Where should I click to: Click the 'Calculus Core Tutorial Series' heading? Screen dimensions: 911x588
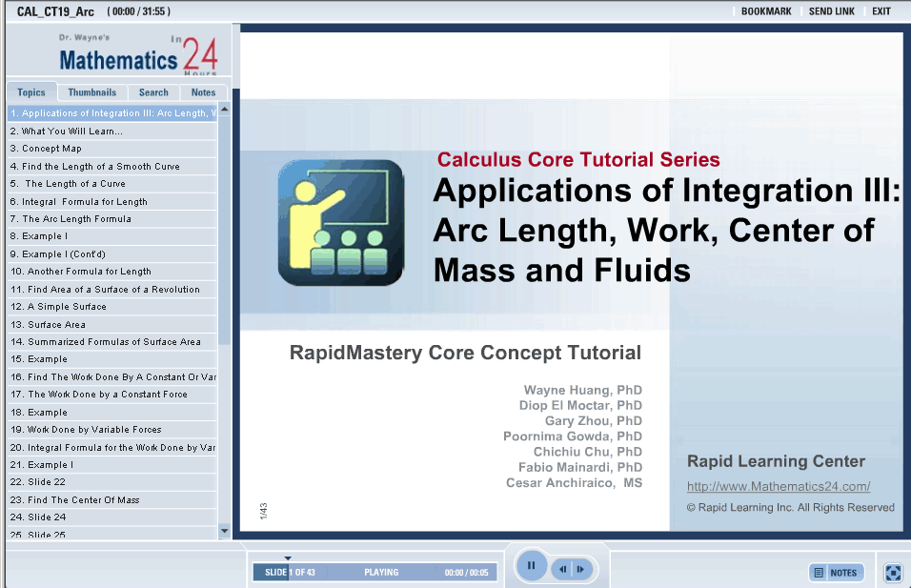(x=578, y=159)
